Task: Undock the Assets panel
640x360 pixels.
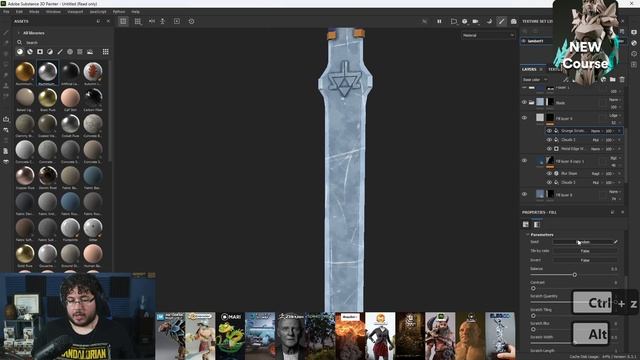Action: coord(98,21)
